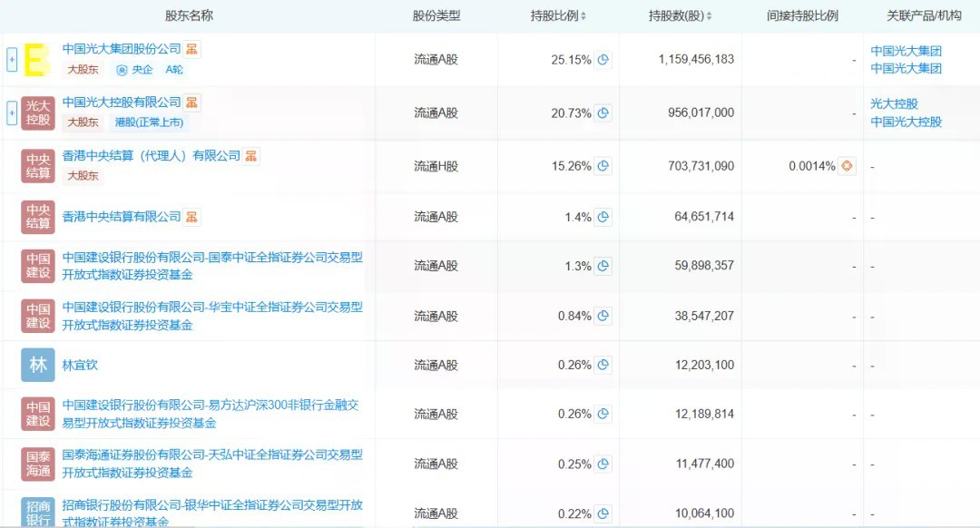
Task: Open 银华中证全指证券公司 fund link
Action: [212, 513]
